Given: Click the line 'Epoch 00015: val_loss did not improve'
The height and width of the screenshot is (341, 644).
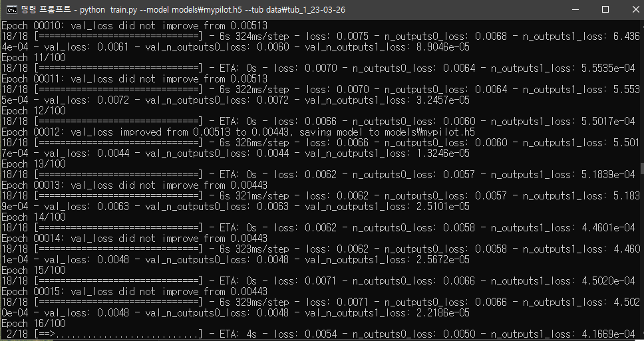Looking at the screenshot, I should pyautogui.click(x=134, y=291).
